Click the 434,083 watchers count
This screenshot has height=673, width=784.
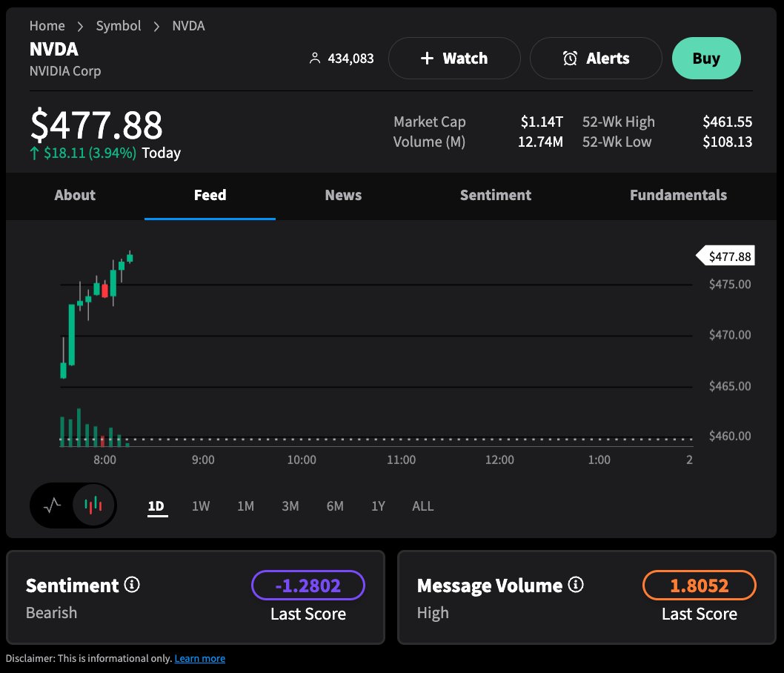point(351,59)
